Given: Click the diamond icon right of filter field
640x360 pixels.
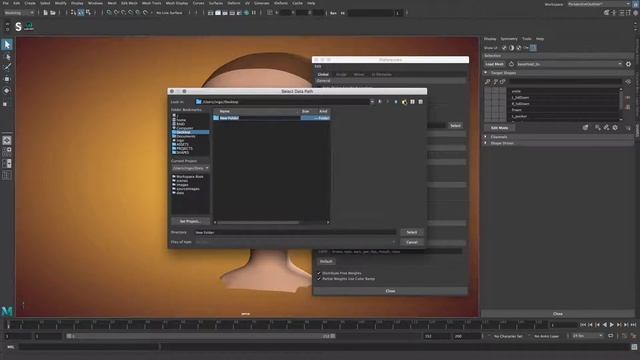Looking at the screenshot, I should (x=628, y=82).
